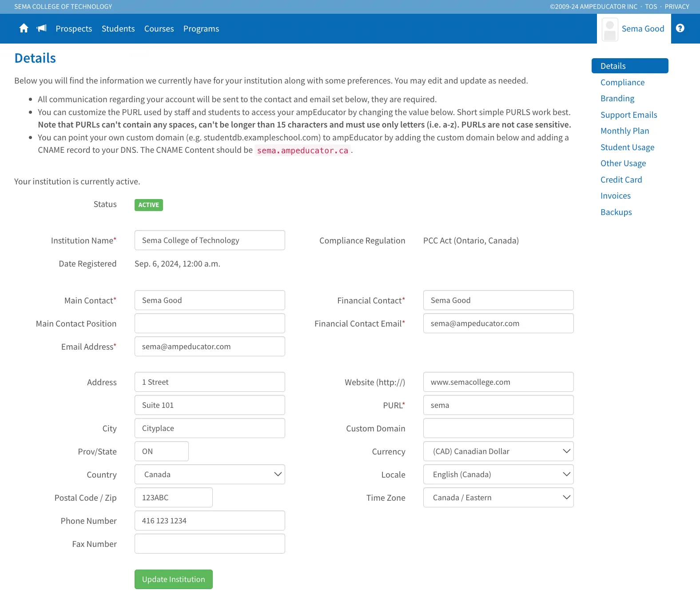Edit the Website field
Image resolution: width=700 pixels, height=598 pixels.
coord(498,382)
